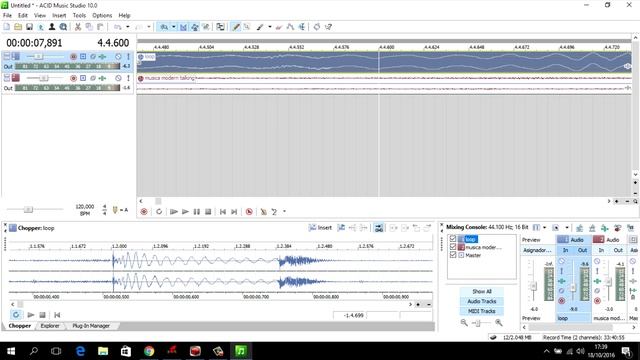Copy selection from the main toolbar
This screenshot has width=640, height=360.
point(89,27)
